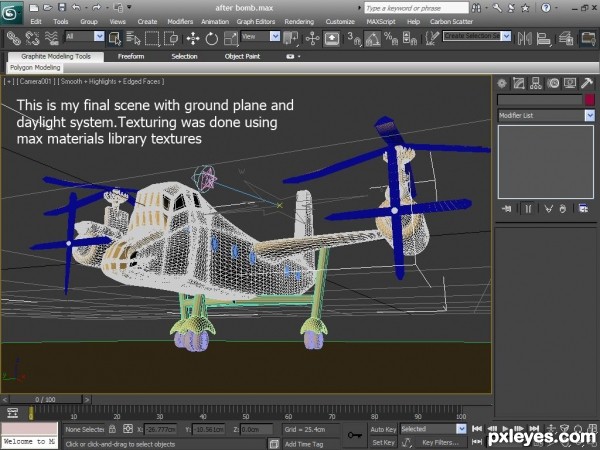Click the Save File icon
Viewport: 600px width, 450px height.
pos(62,7)
